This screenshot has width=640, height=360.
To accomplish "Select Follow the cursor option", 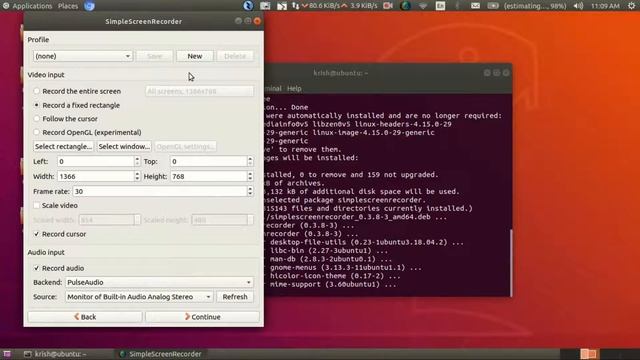I will pyautogui.click(x=66, y=119).
